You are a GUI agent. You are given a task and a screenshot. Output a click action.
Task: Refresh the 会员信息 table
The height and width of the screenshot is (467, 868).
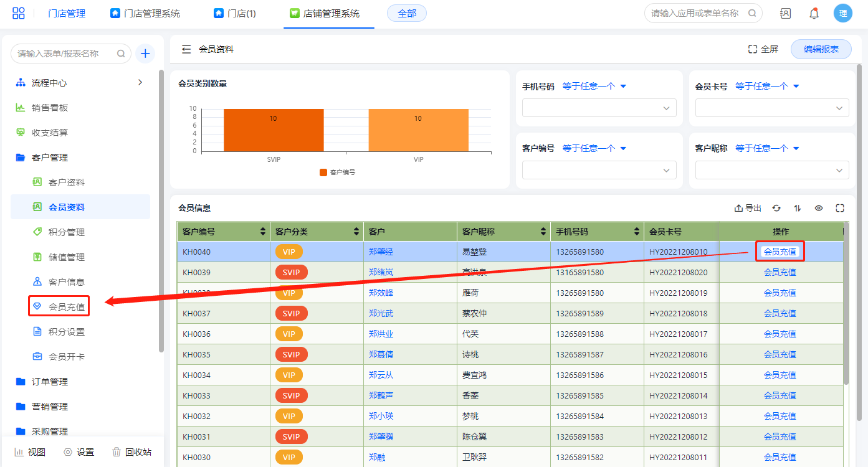(x=776, y=209)
